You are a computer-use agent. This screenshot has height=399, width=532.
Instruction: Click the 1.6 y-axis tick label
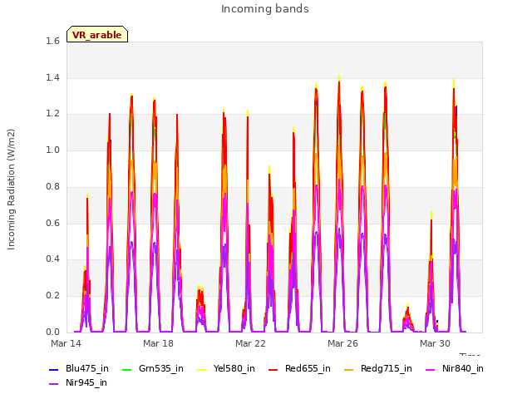[52, 42]
